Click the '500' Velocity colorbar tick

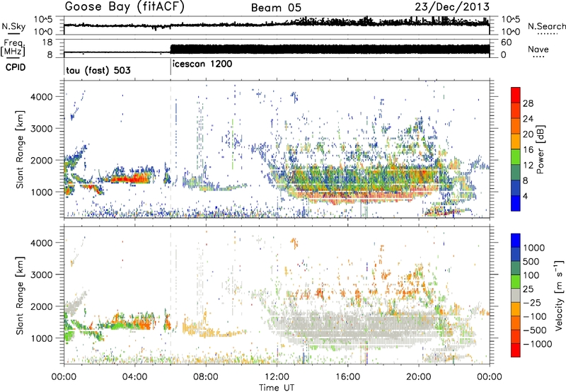click(531, 262)
